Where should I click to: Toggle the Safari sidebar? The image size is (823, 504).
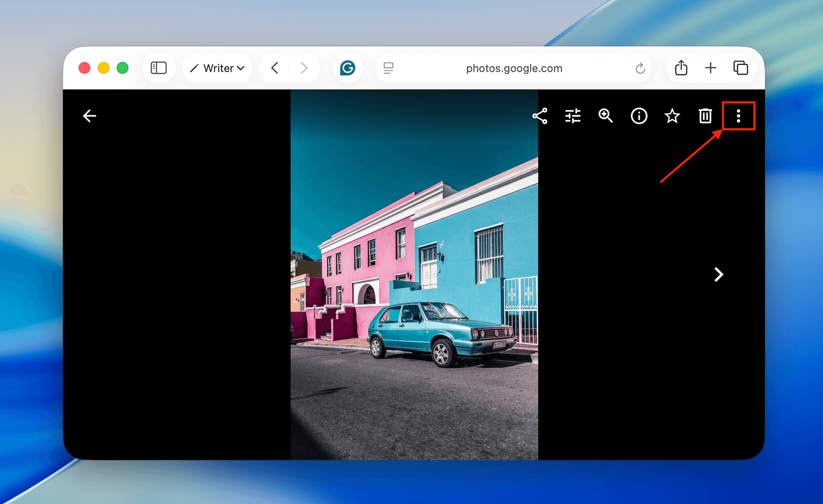point(159,68)
